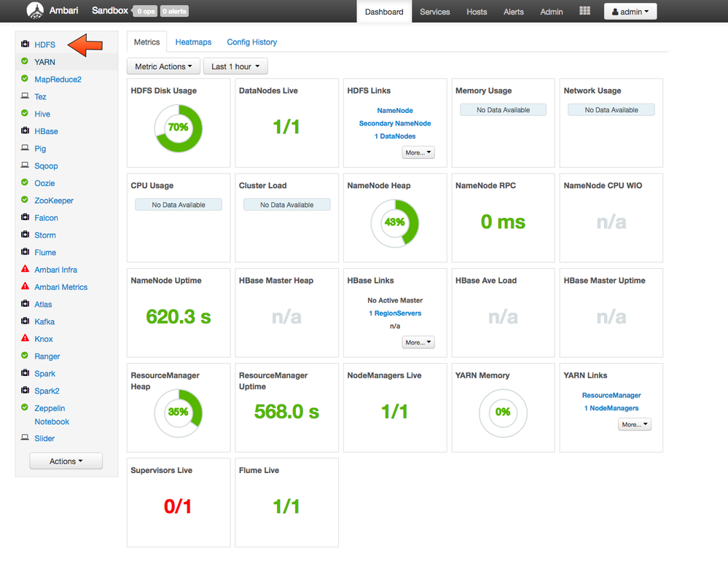728x567 pixels.
Task: Click the HDFS Disk Usage 70% gauge
Action: point(179,128)
